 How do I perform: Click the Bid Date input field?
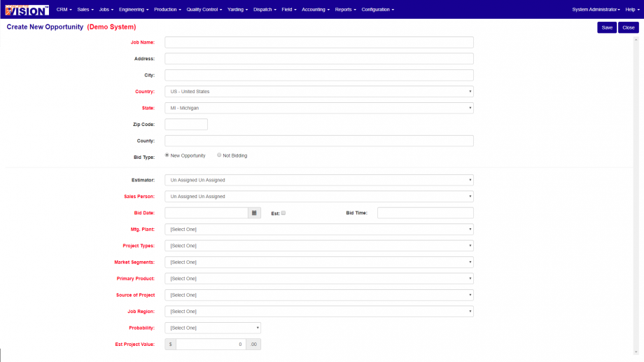click(206, 213)
